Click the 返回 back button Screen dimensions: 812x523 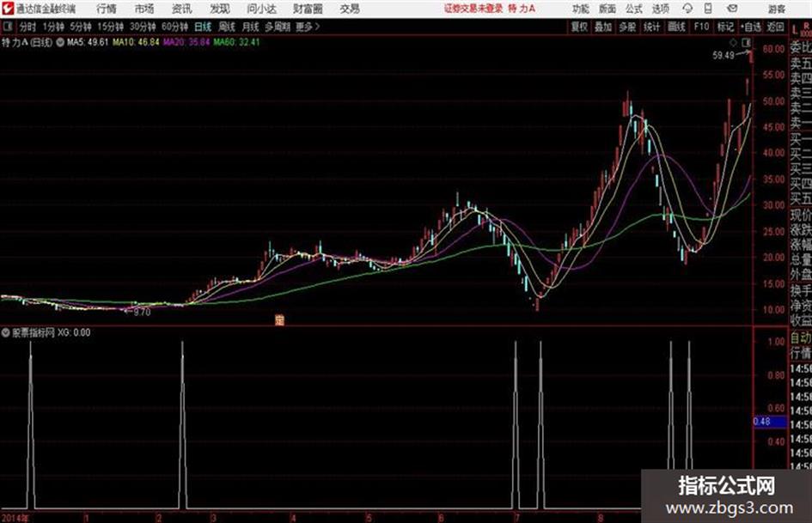pyautogui.click(x=775, y=27)
